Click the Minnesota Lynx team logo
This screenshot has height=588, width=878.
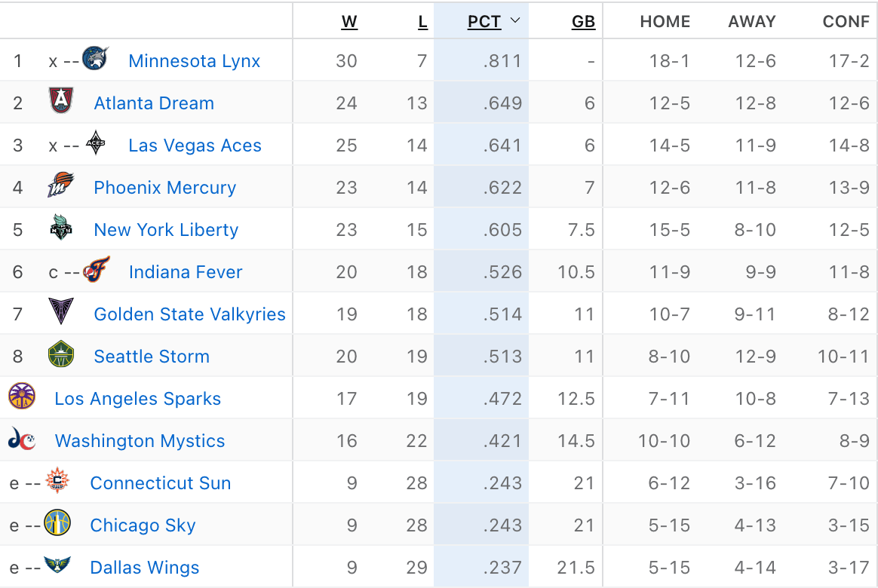[x=95, y=58]
